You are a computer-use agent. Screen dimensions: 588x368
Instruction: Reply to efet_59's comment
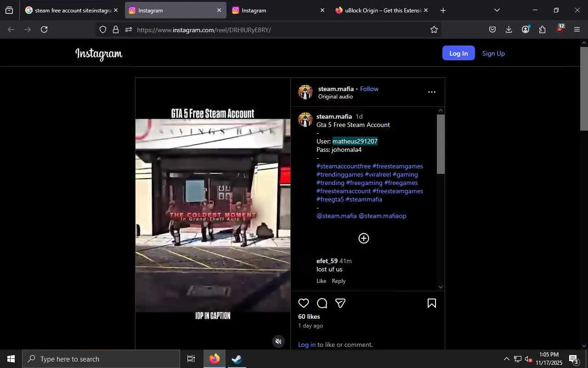pyautogui.click(x=339, y=281)
